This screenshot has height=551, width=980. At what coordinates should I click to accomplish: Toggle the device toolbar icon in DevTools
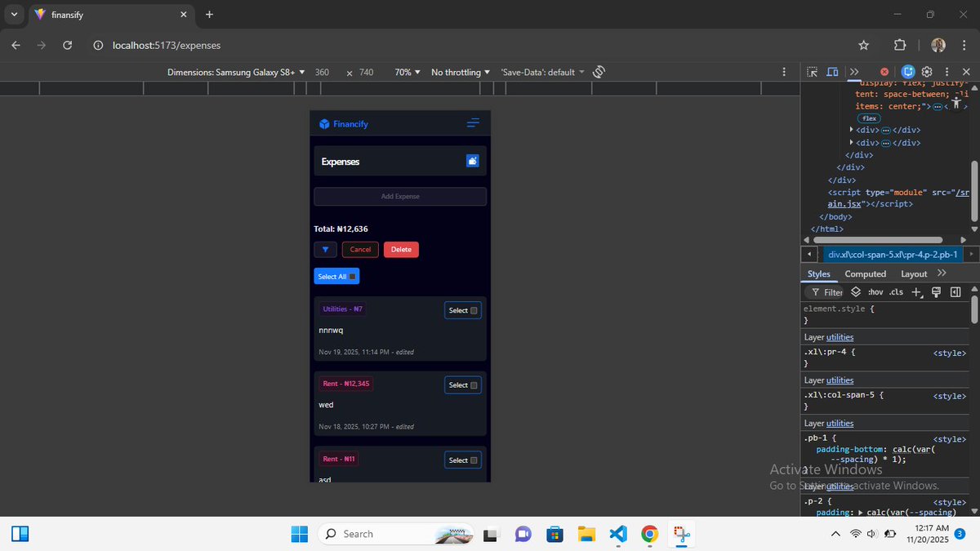coord(832,72)
